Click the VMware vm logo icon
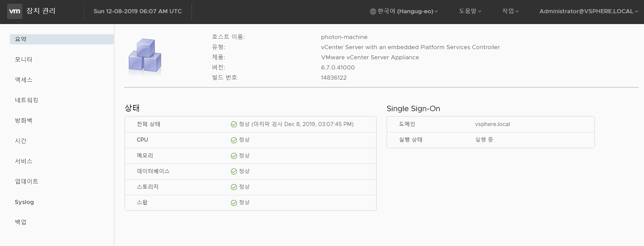Viewport: 644px width, 246px height. (15, 11)
